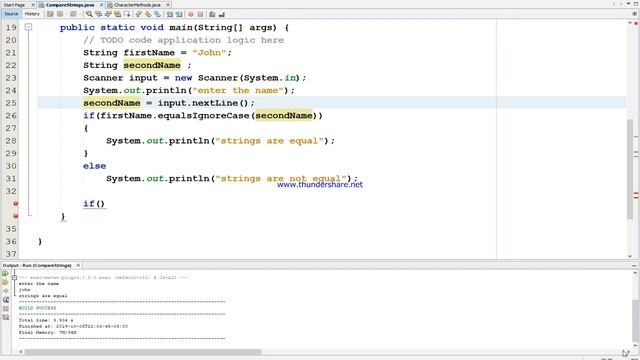Select the Source view button

click(11, 14)
